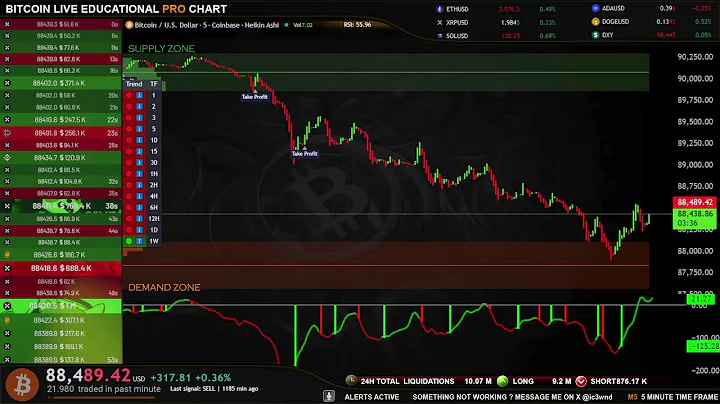Viewport: 720px width, 404px height.
Task: Click the 10.07 M total liquidations value
Action: [478, 381]
